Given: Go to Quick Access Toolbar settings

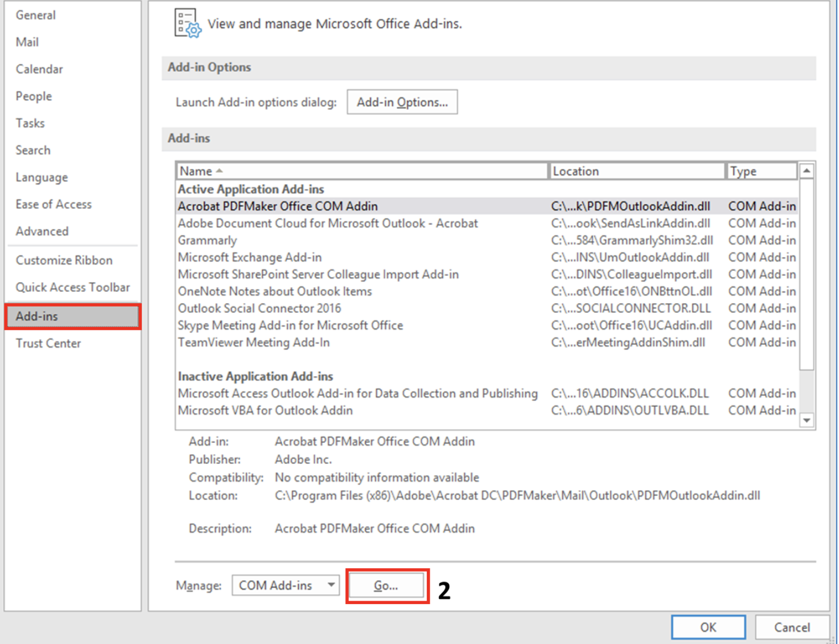Looking at the screenshot, I should 72,287.
